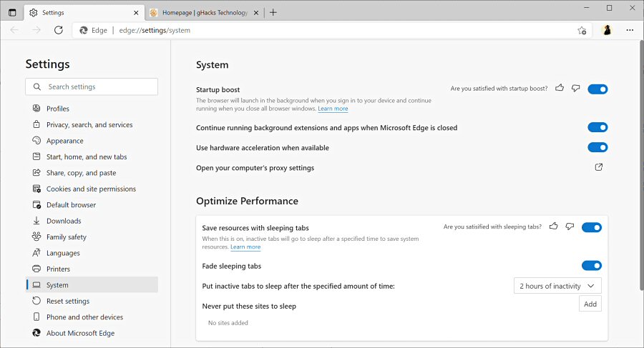Click inside the Search settings field
Screen dimensions: 644x348
(x=92, y=86)
